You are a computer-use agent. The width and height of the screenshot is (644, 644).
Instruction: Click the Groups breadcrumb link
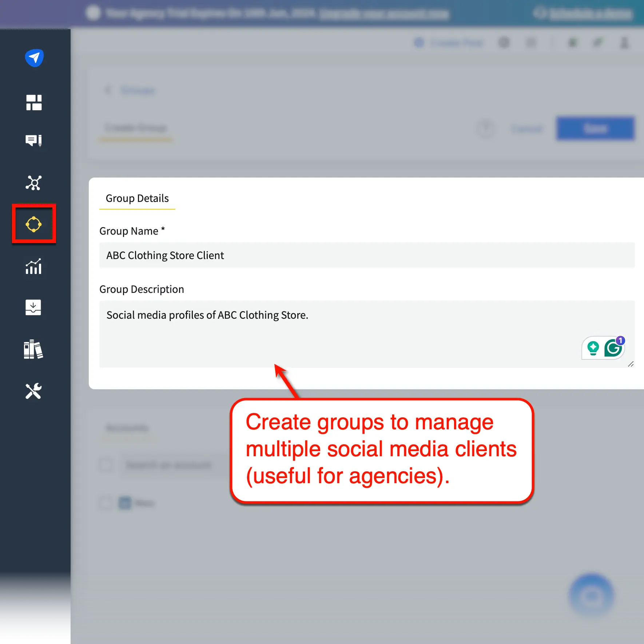[137, 90]
